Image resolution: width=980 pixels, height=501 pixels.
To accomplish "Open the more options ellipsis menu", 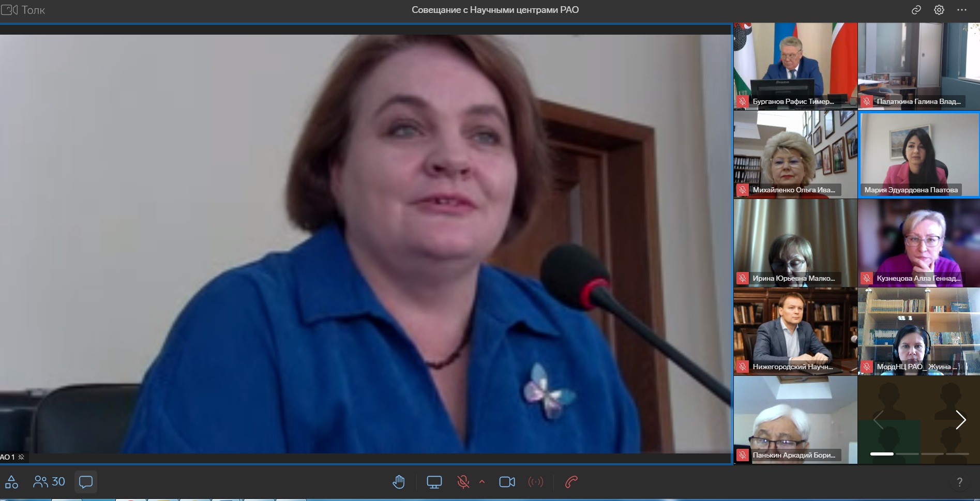I will (x=961, y=10).
